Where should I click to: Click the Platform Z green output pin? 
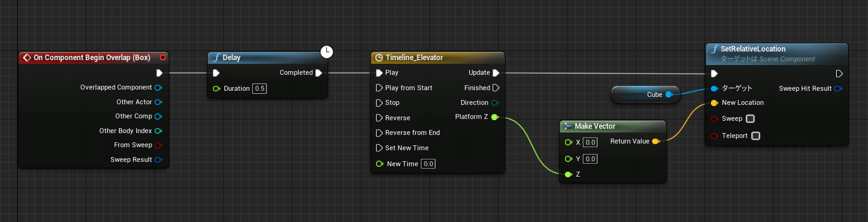495,117
